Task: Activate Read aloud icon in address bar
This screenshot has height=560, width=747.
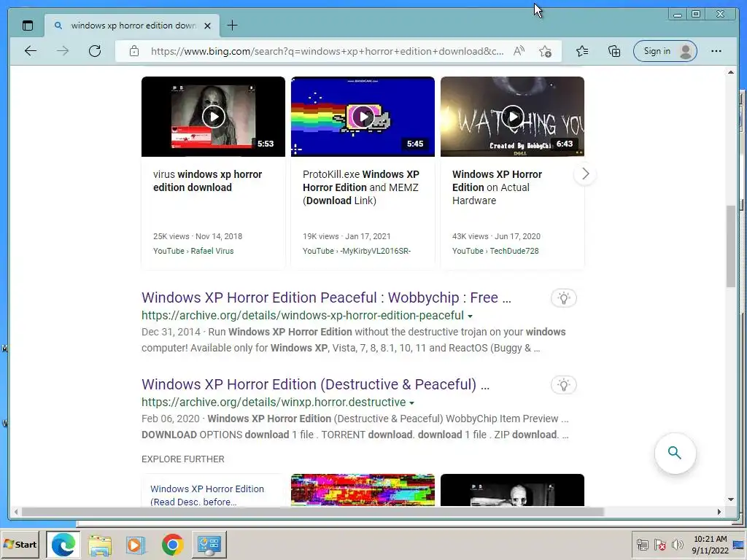Action: pos(519,51)
